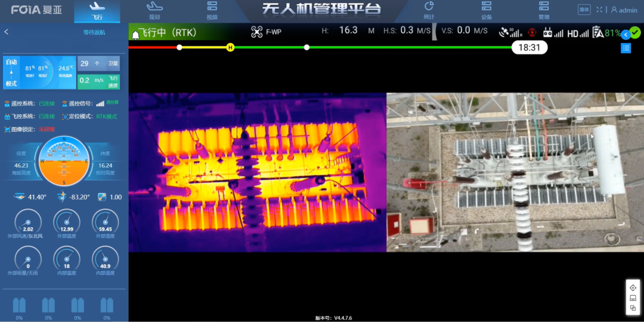Click the red obstacle radar icon
The image size is (644, 322).
(x=532, y=33)
